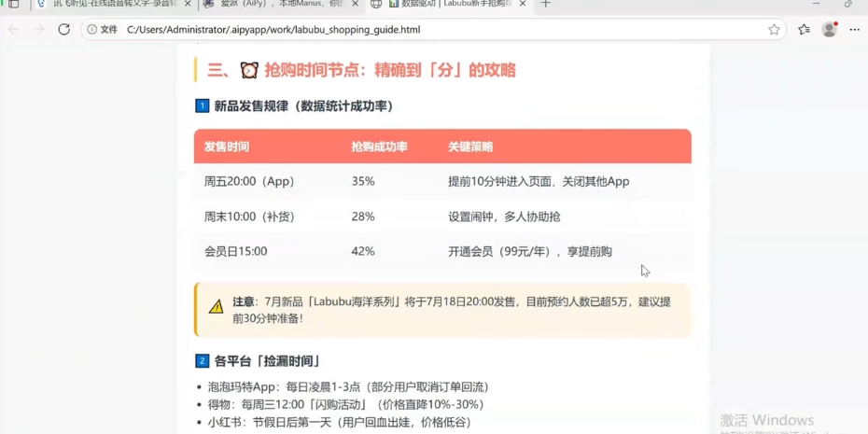The image size is (868, 434).
Task: Click the forward navigation arrow
Action: pos(39,29)
